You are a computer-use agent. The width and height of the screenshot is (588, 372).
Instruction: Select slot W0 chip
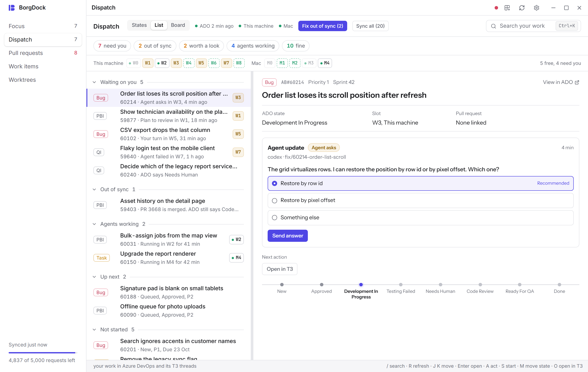[x=134, y=63]
